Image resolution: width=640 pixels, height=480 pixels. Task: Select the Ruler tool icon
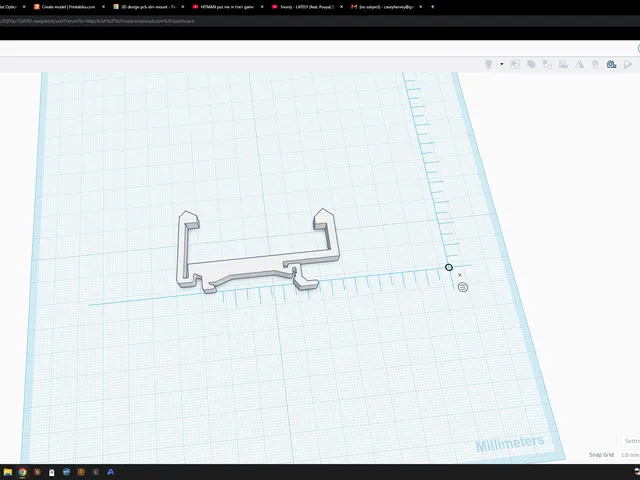611,64
